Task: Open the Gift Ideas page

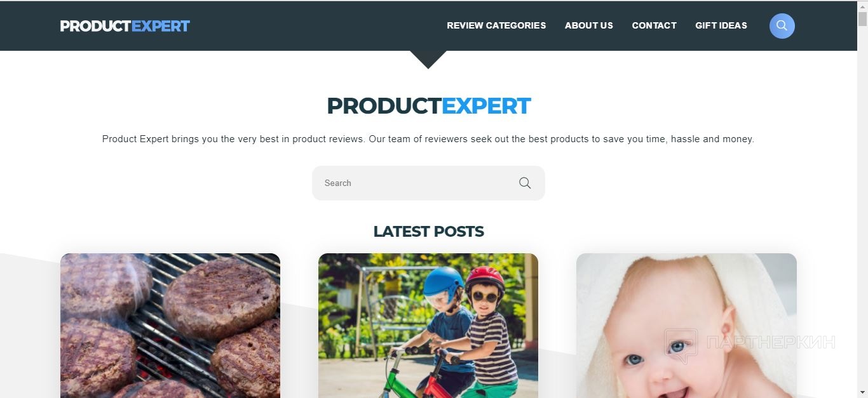Action: (721, 25)
